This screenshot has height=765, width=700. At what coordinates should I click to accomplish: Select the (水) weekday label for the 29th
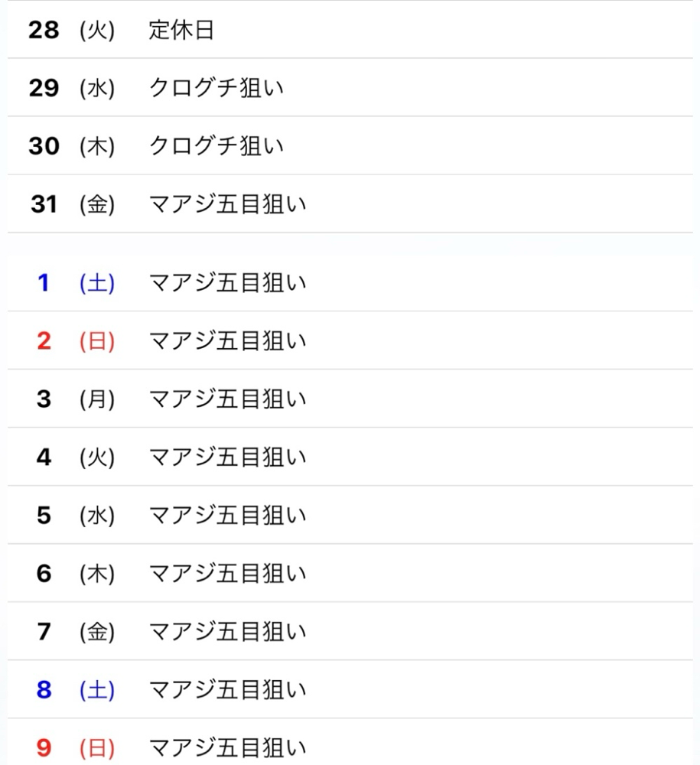[x=97, y=89]
